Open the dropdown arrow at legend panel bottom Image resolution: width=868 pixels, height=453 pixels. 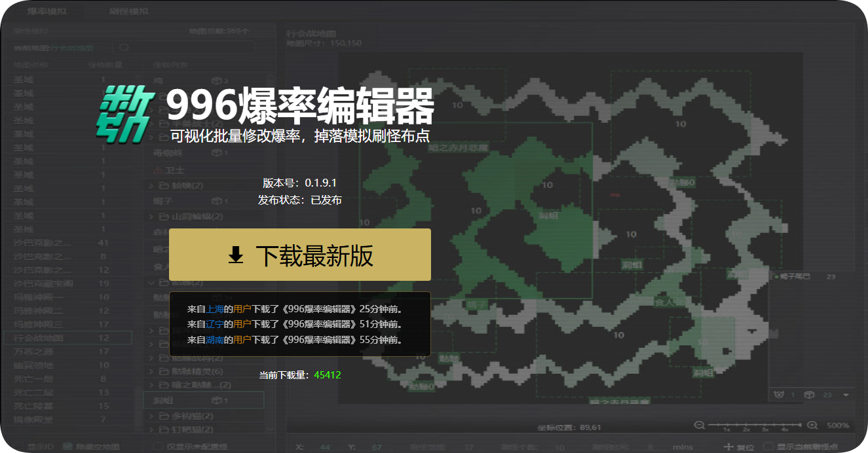[846, 395]
